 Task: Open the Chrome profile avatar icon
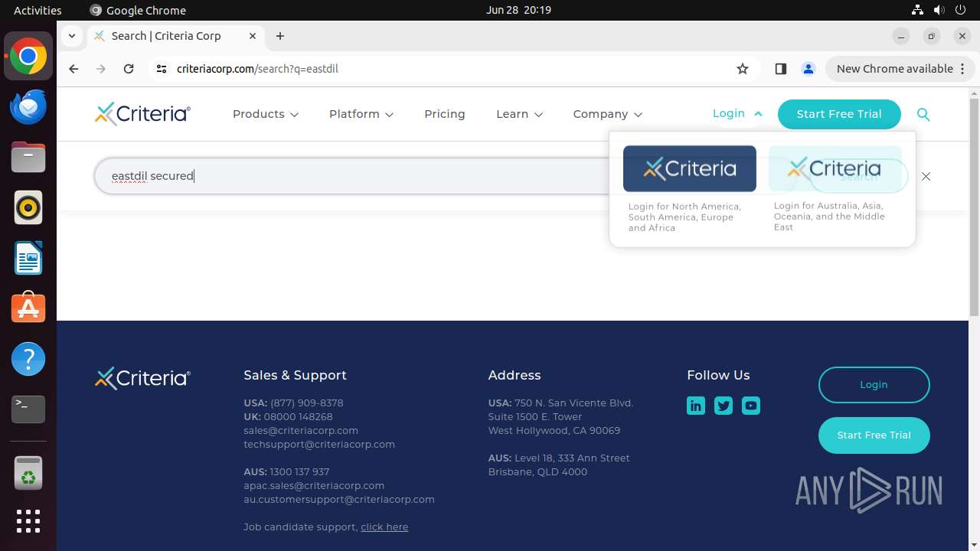[x=808, y=69]
